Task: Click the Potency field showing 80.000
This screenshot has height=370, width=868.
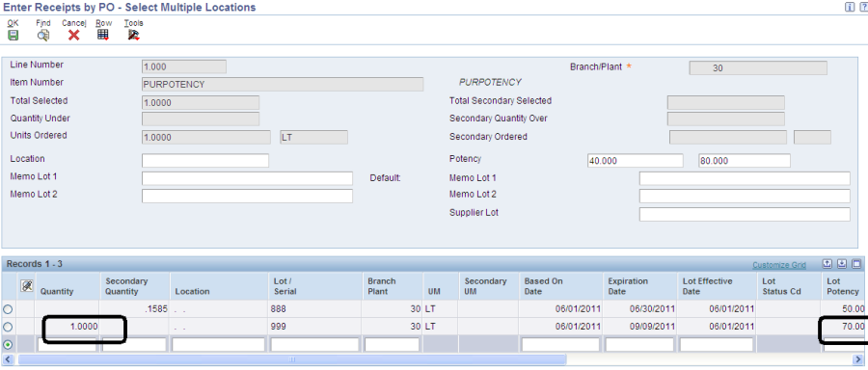Action: [745, 160]
